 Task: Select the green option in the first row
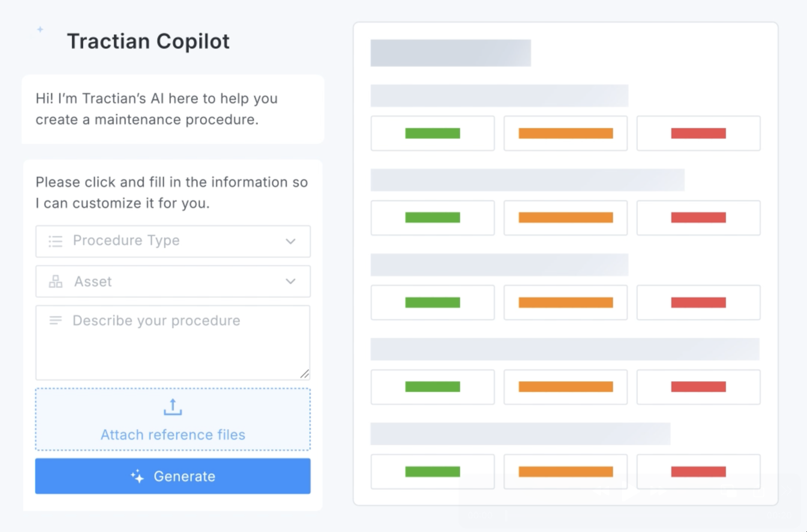pyautogui.click(x=432, y=133)
